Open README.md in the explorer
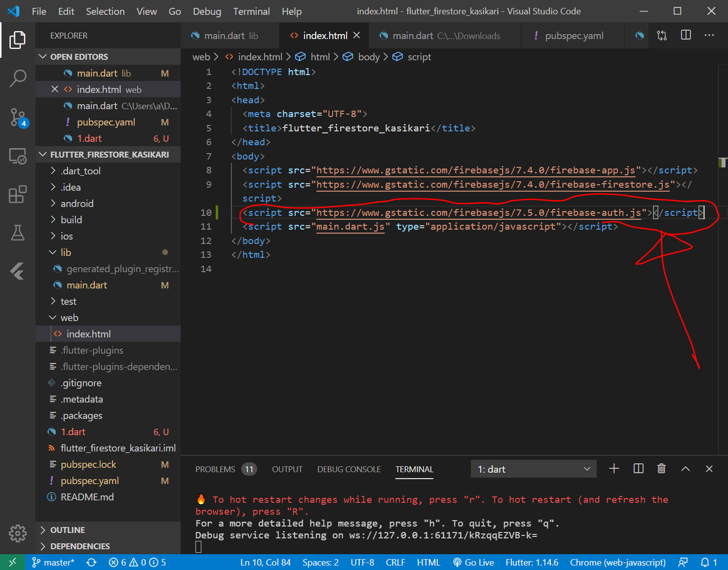 point(108,497)
